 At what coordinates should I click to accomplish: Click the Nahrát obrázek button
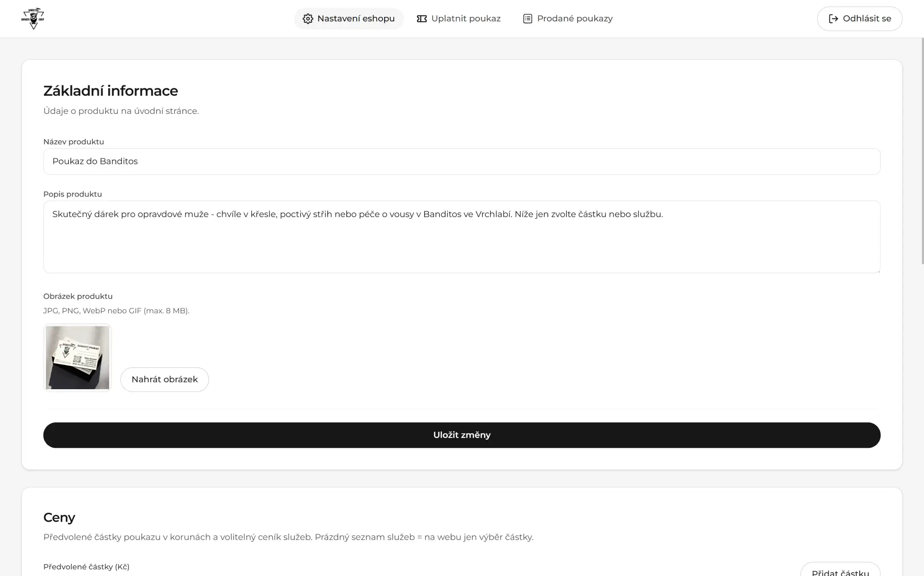click(164, 380)
